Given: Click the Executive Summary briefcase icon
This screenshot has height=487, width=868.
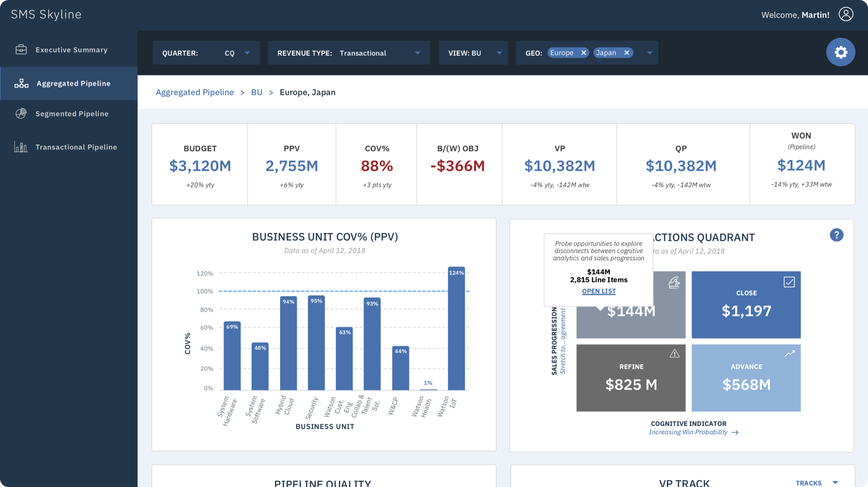Looking at the screenshot, I should click(x=21, y=50).
